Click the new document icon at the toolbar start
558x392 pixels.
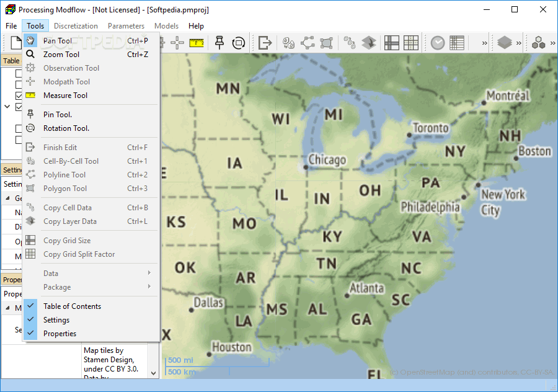coord(15,43)
